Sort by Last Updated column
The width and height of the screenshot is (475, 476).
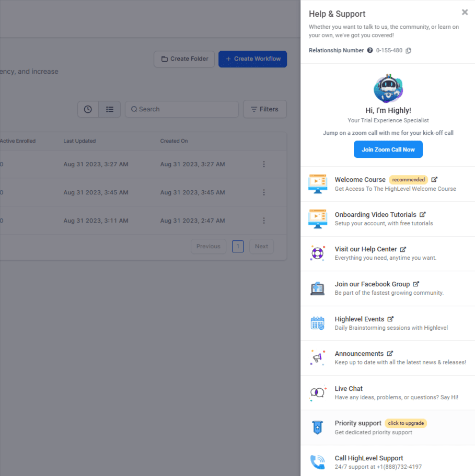[x=79, y=141]
